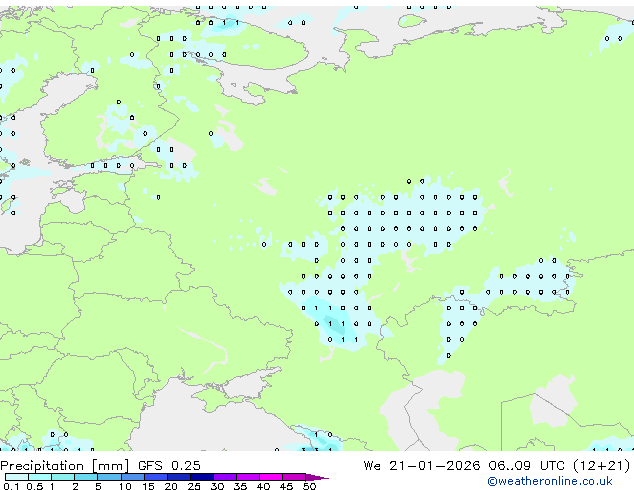This screenshot has height=490, width=634.
Task: Select the (12+21) forecast offset text
Action: click(x=604, y=465)
